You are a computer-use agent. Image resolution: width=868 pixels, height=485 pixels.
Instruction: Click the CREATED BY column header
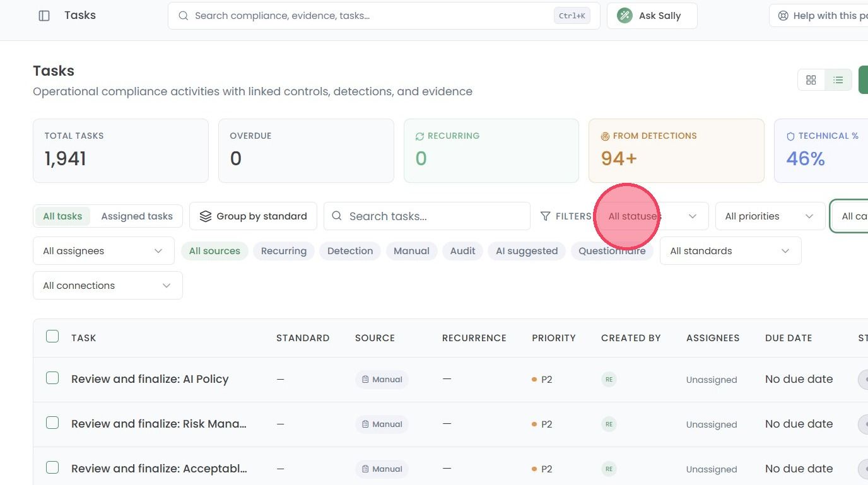(x=631, y=338)
